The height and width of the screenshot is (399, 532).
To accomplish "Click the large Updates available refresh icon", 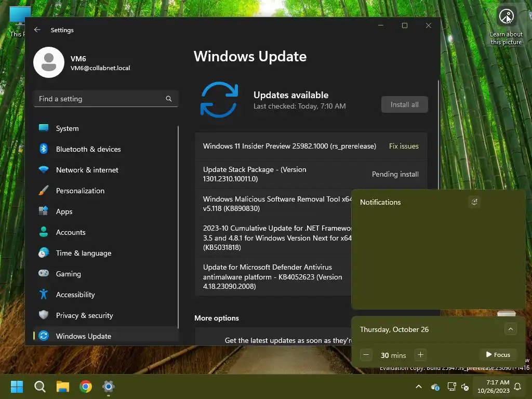I will pyautogui.click(x=219, y=99).
